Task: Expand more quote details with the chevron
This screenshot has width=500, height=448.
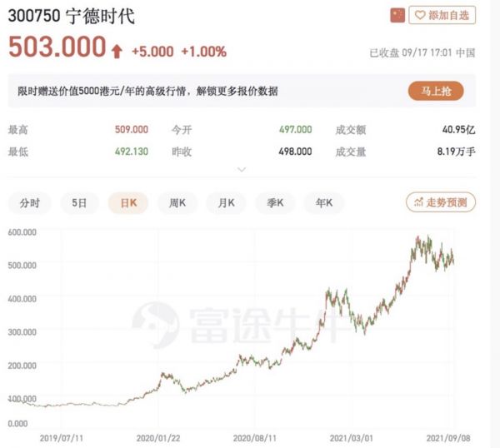Action: coord(242,170)
